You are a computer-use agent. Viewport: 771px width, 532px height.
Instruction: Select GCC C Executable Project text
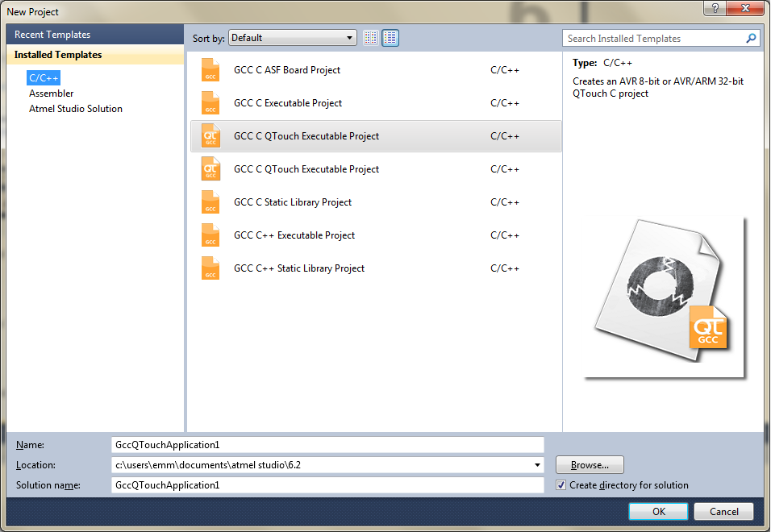click(288, 102)
